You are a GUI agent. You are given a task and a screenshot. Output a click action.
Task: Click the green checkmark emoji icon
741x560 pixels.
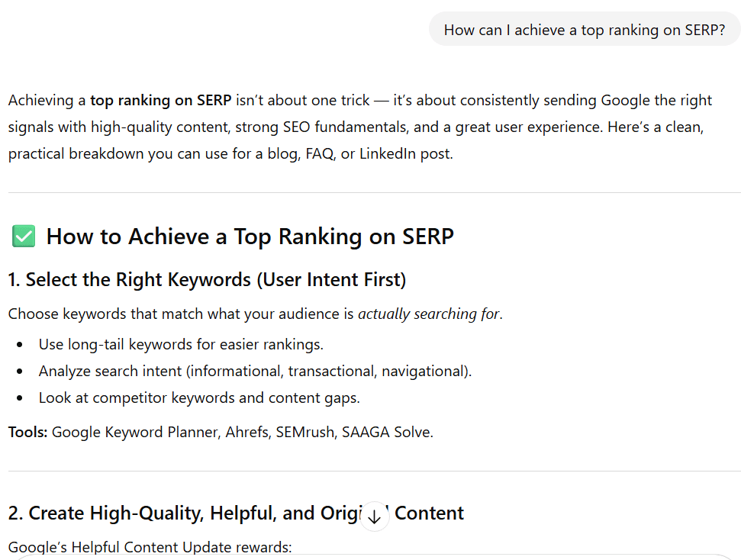point(23,237)
